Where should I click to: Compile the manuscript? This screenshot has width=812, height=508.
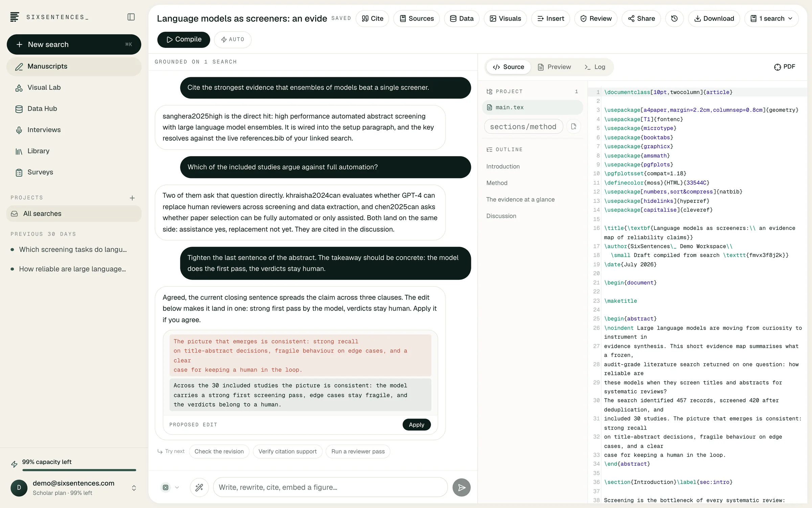click(183, 40)
